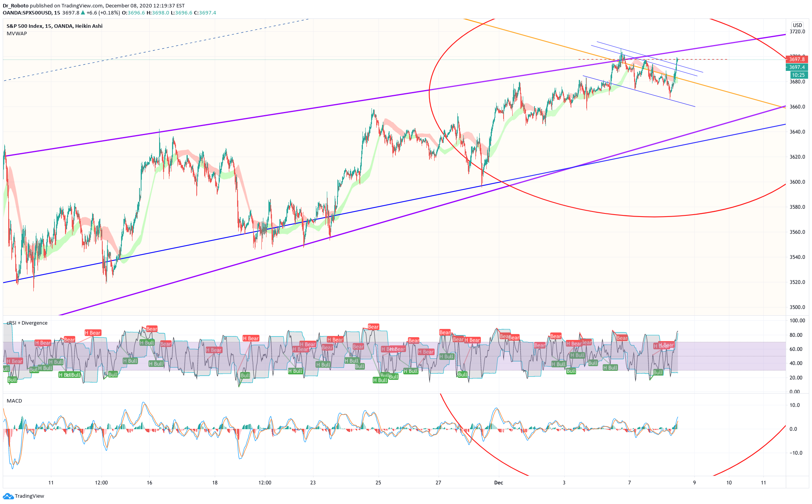812x504 pixels.
Task: Click the O:3696.6 open value
Action: (x=133, y=13)
